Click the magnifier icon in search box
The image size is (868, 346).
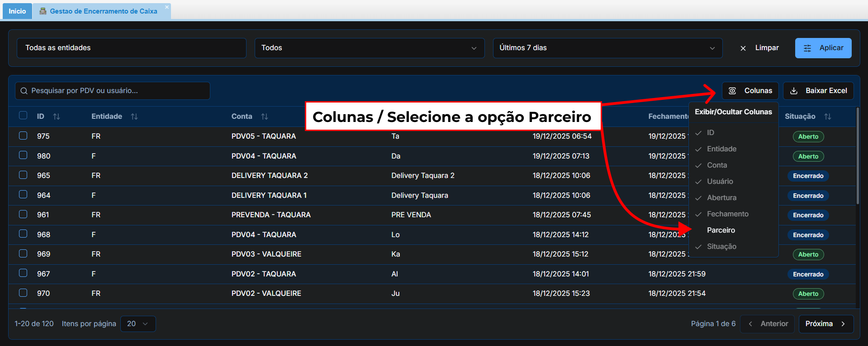pos(24,91)
